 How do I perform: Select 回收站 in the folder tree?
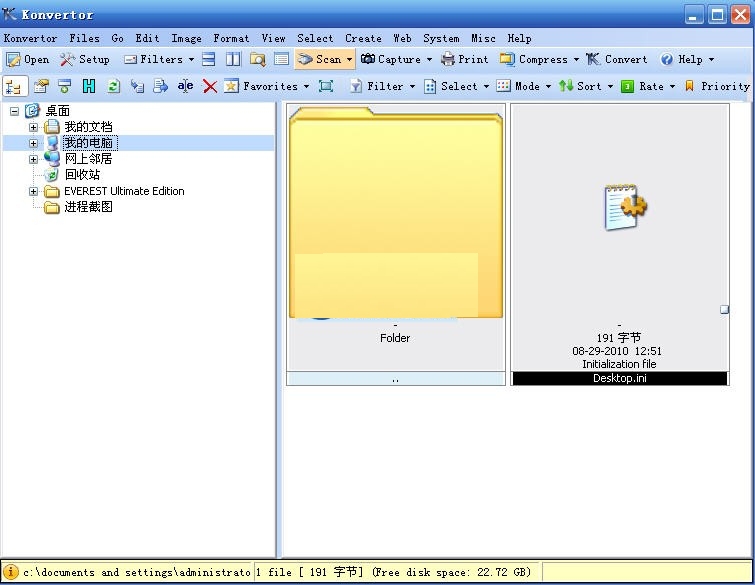coord(82,175)
